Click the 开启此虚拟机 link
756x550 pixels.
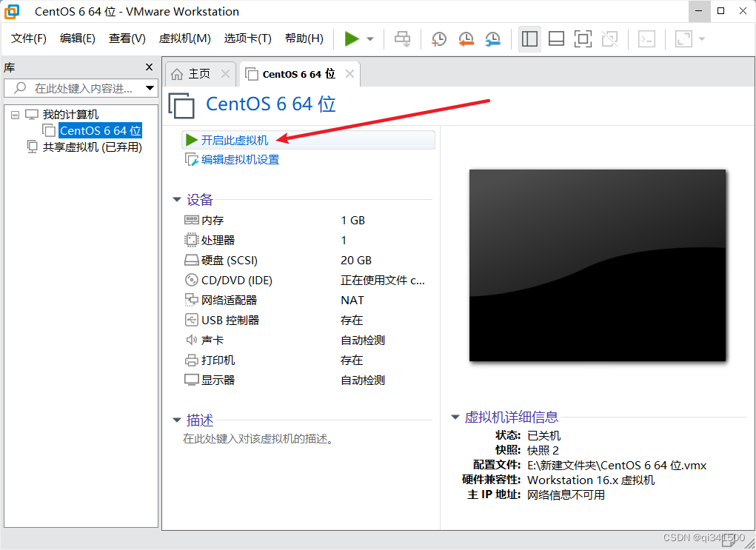[234, 140]
